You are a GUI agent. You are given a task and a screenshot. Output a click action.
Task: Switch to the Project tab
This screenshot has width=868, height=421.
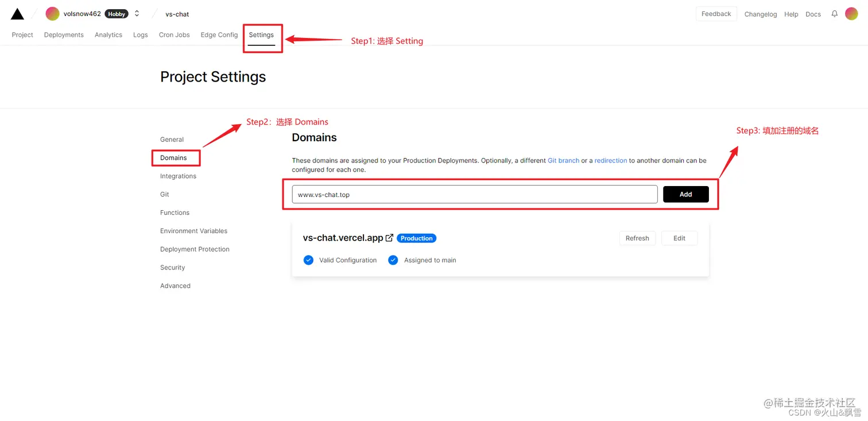[22, 35]
